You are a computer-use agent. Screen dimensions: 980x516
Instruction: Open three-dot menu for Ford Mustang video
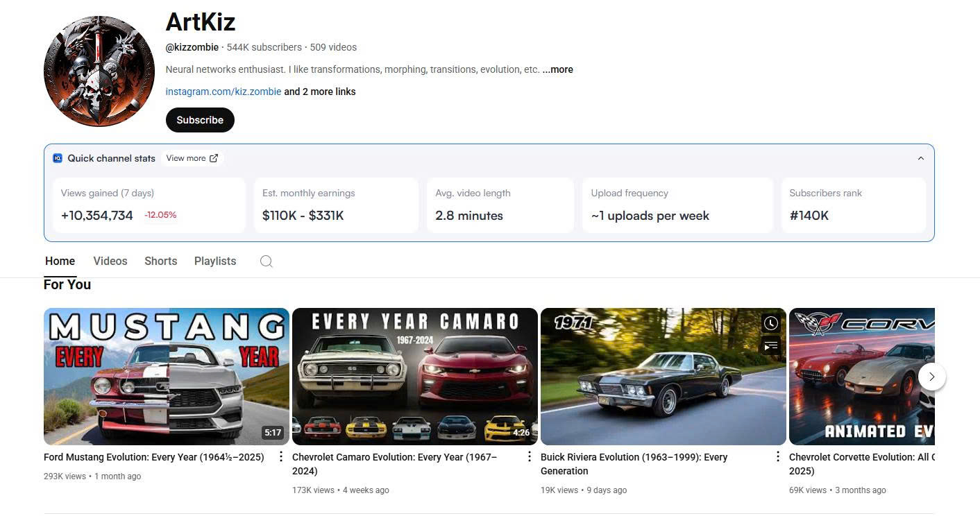tap(280, 456)
